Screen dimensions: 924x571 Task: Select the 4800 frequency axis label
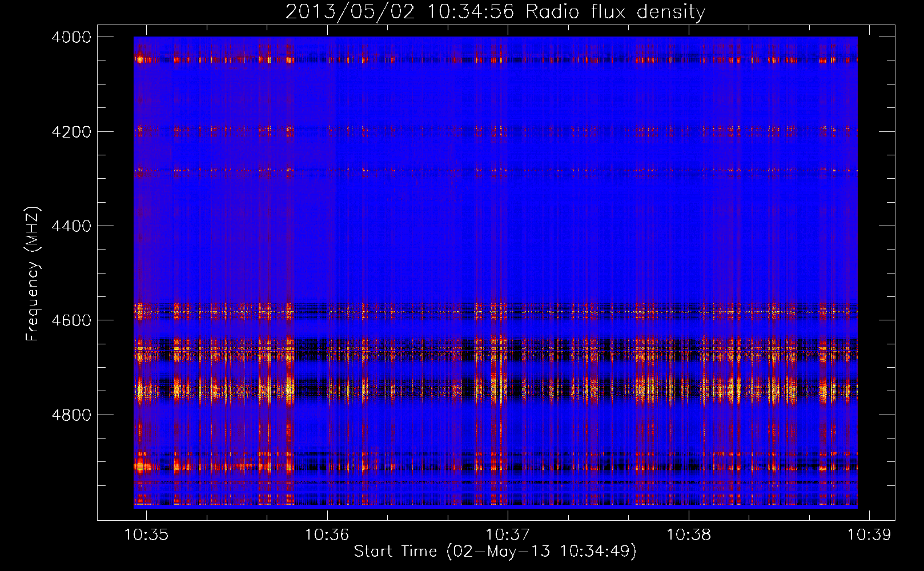tap(71, 415)
